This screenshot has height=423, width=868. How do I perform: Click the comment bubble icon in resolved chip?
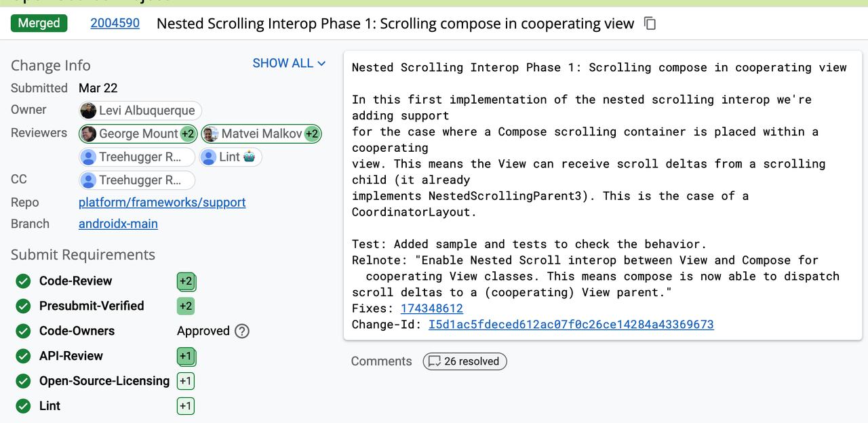[435, 361]
